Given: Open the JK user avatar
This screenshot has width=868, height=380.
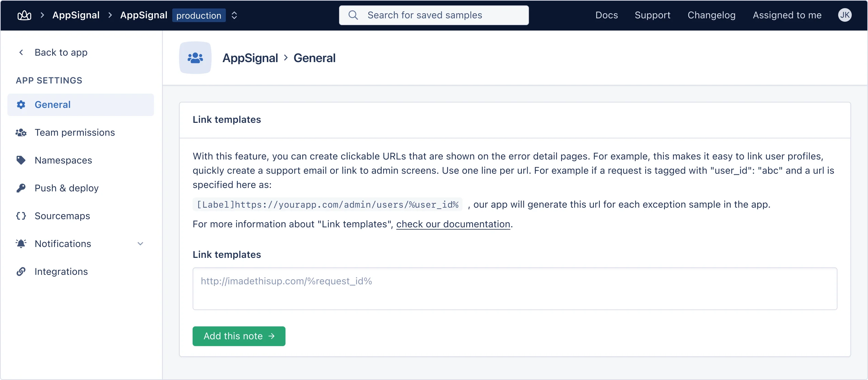Looking at the screenshot, I should click(x=845, y=15).
